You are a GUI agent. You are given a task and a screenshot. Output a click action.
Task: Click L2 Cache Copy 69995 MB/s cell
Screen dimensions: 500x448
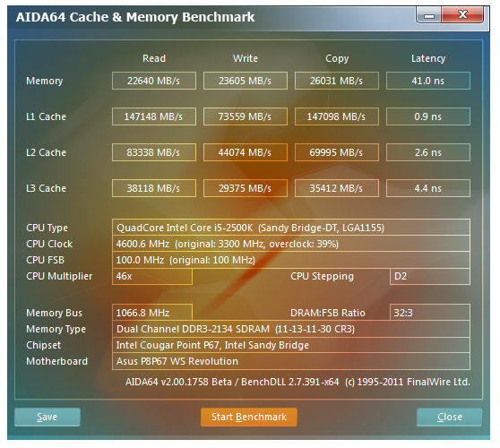click(x=337, y=152)
